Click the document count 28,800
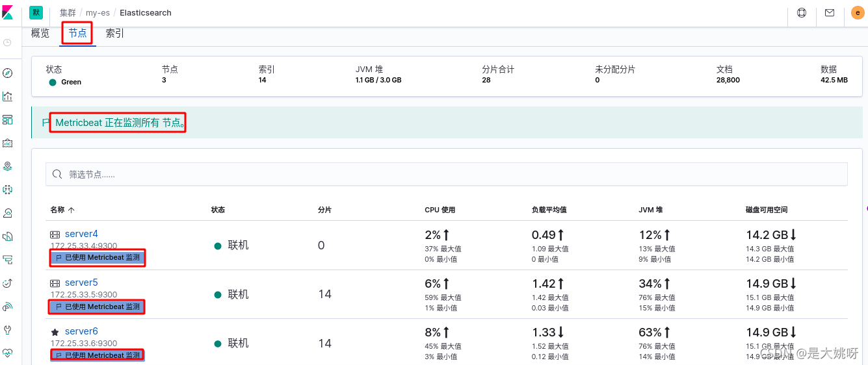This screenshot has height=365, width=868. [728, 80]
